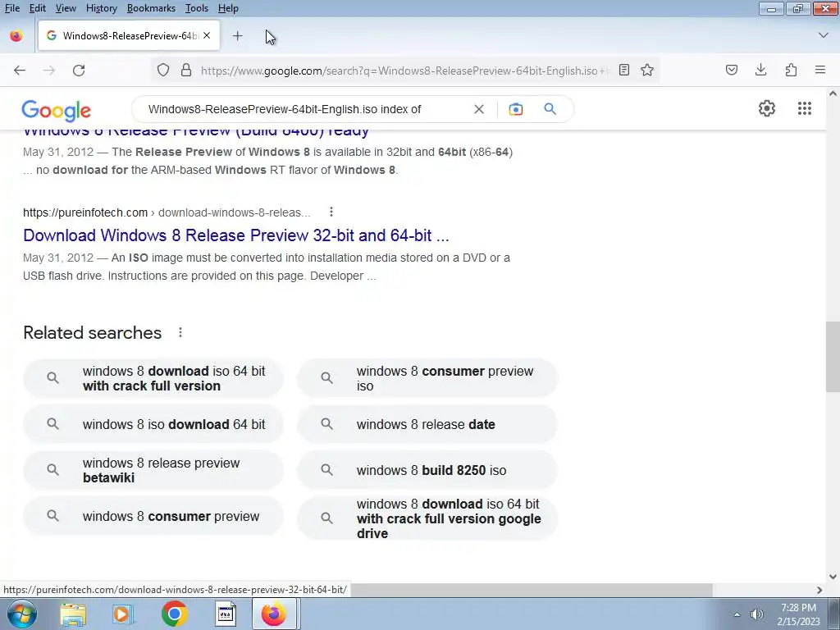Viewport: 840px width, 630px height.
Task: Launch media player from taskbar
Action: [x=123, y=614]
